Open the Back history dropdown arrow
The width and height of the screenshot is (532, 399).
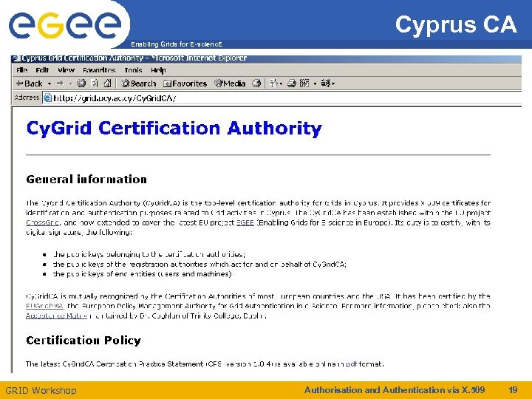pyautogui.click(x=50, y=83)
